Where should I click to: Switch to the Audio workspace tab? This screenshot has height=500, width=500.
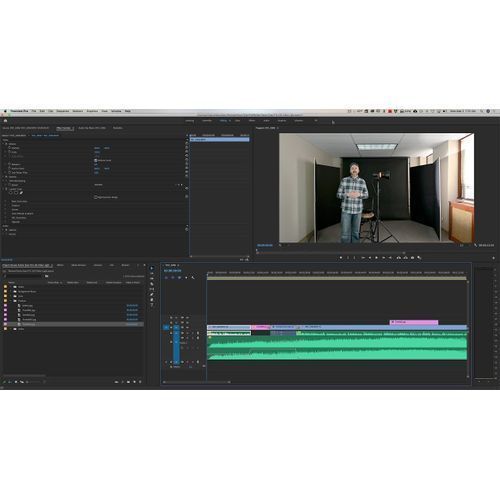pos(266,121)
